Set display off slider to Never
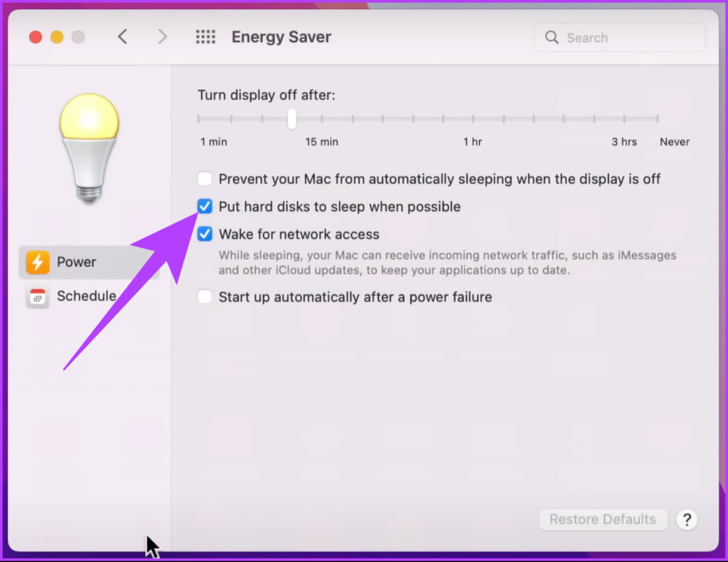Screen dimensions: 728x562 (x=658, y=119)
